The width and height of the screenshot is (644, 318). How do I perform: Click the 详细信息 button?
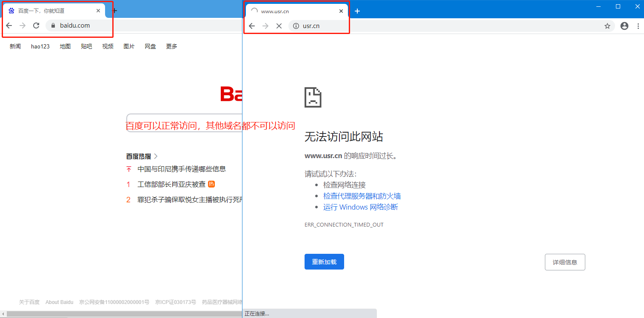564,262
